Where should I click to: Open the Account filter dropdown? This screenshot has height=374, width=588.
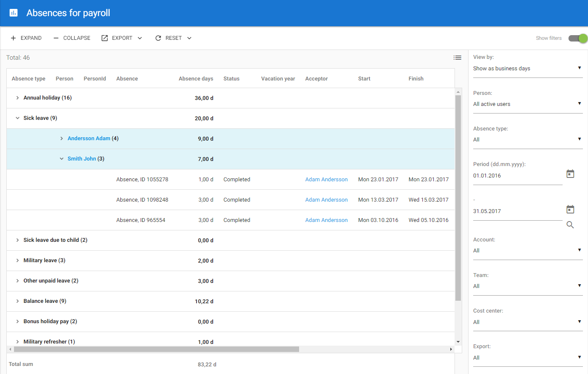pyautogui.click(x=528, y=251)
